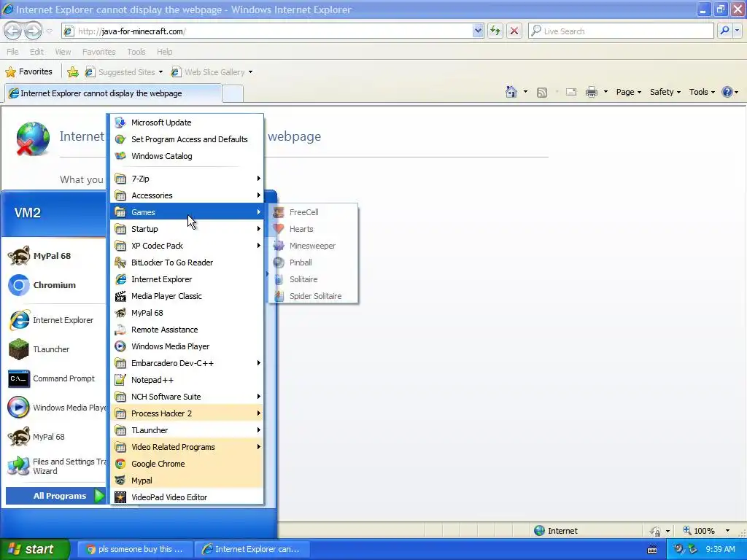The image size is (747, 560).
Task: Launch Windows Catalog entry
Action: pos(187,156)
